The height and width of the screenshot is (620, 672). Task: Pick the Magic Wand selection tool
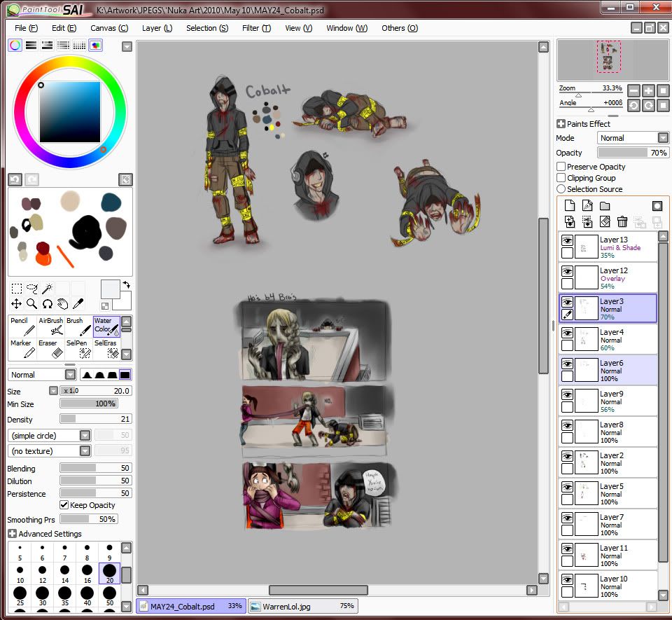(48, 288)
